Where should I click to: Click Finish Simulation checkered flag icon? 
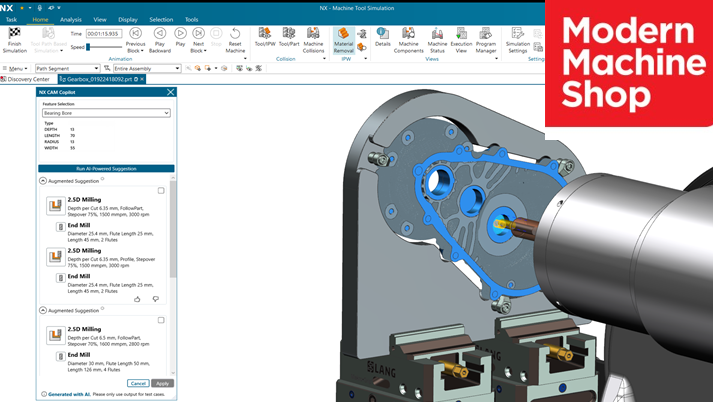click(x=14, y=35)
